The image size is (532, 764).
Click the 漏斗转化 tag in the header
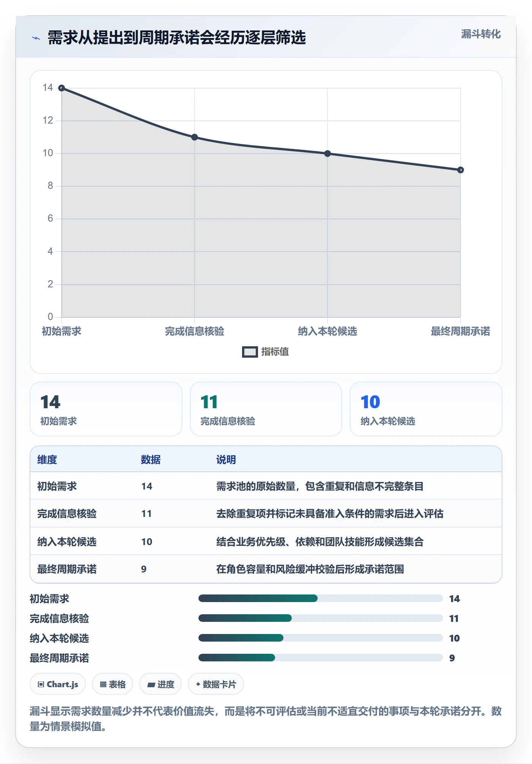coord(481,34)
